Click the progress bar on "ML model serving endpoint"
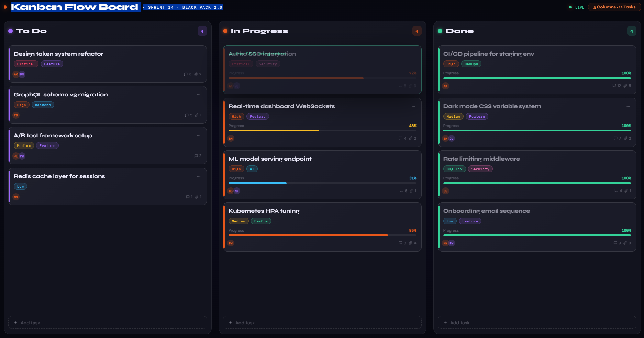The image size is (644, 338). 322,183
